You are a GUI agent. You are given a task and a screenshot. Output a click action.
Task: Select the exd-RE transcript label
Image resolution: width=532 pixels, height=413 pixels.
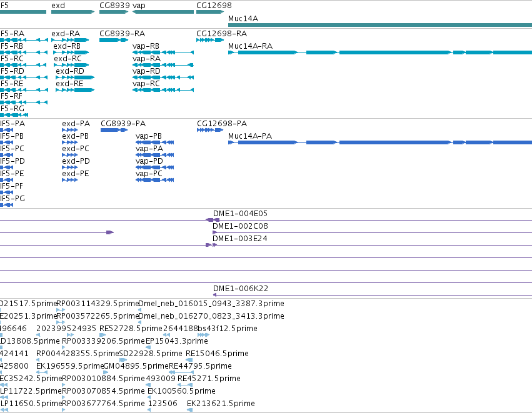[69, 84]
